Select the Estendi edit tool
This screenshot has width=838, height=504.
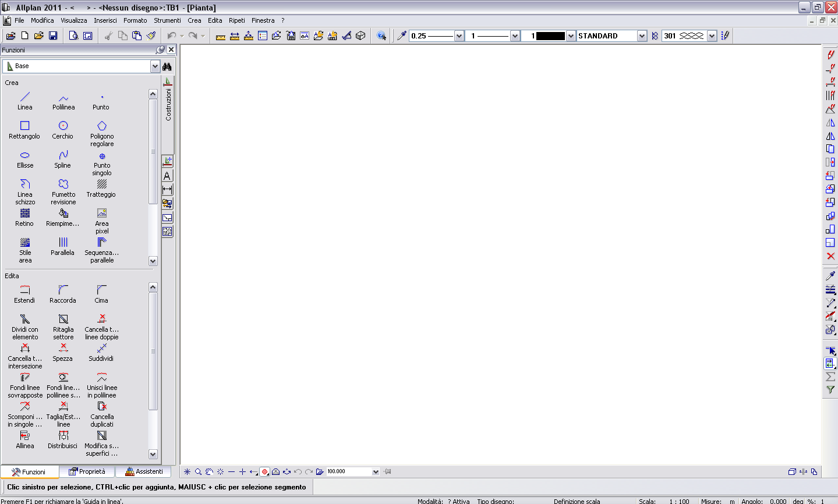pos(24,294)
